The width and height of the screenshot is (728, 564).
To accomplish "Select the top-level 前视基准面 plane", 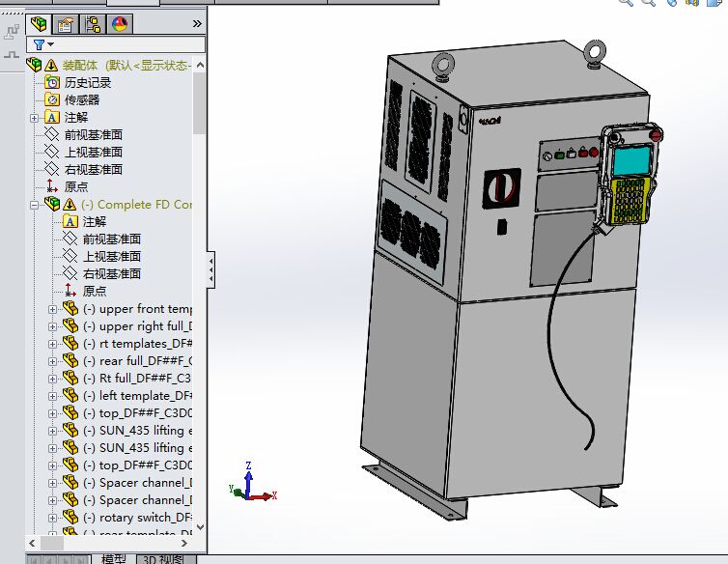I will point(94,135).
